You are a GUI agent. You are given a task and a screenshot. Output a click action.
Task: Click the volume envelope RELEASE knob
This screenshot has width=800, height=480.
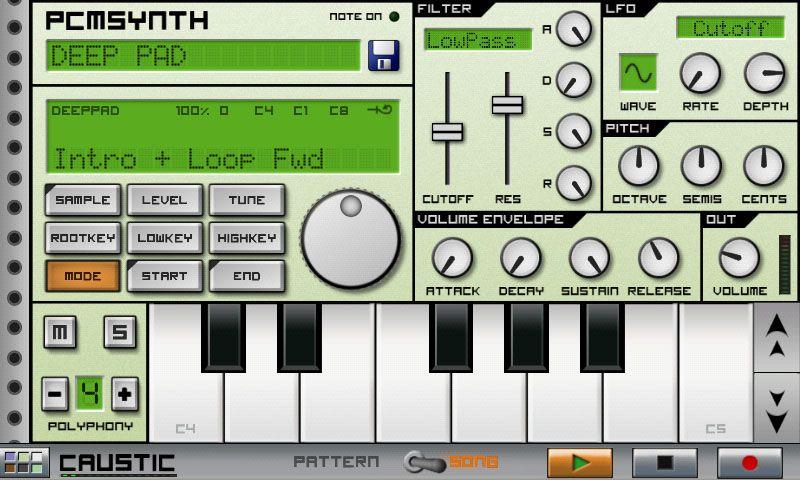click(x=658, y=258)
